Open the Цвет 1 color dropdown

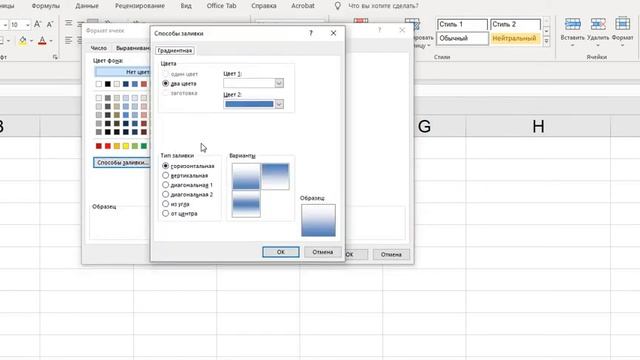coord(279,83)
